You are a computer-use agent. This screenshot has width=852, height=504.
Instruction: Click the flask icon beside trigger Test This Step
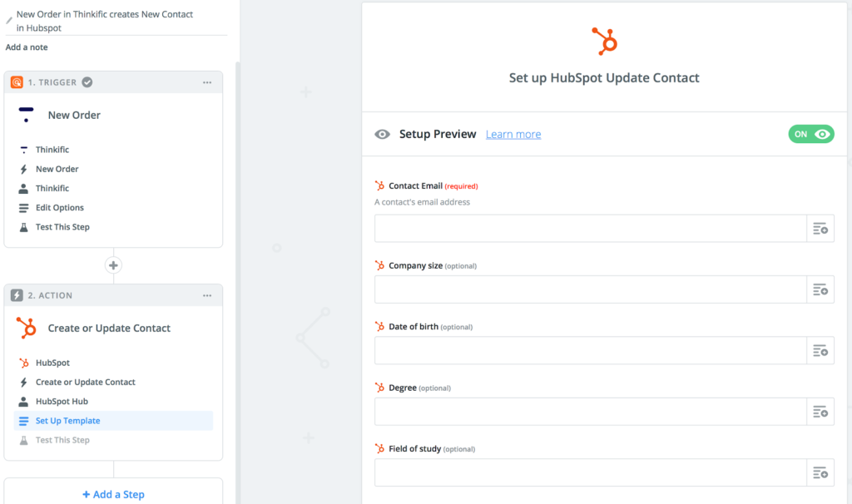click(23, 227)
